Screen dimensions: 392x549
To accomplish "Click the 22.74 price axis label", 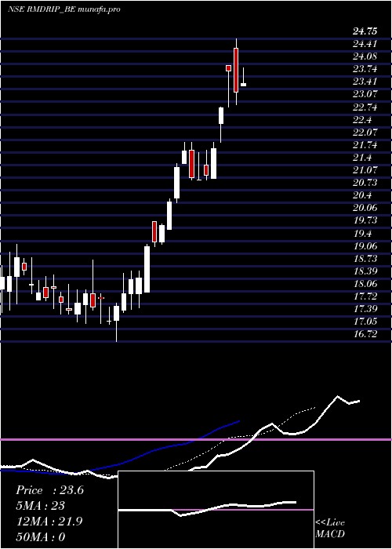I will point(365,107).
